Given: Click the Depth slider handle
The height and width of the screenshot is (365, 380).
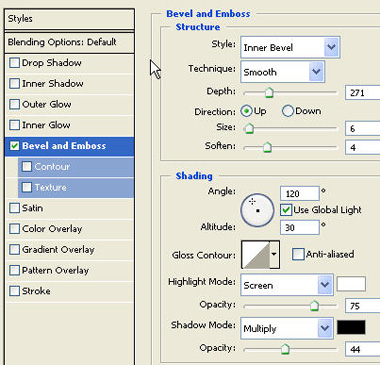Looking at the screenshot, I should tap(269, 93).
